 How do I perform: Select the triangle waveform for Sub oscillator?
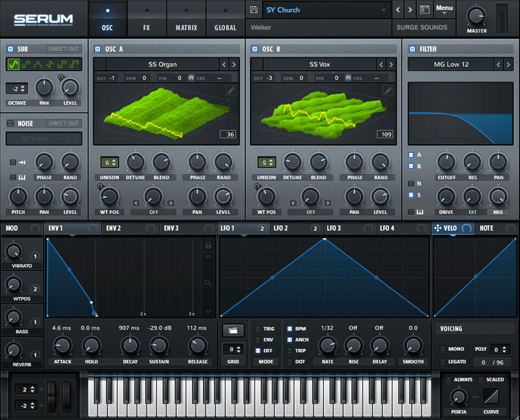coord(38,64)
